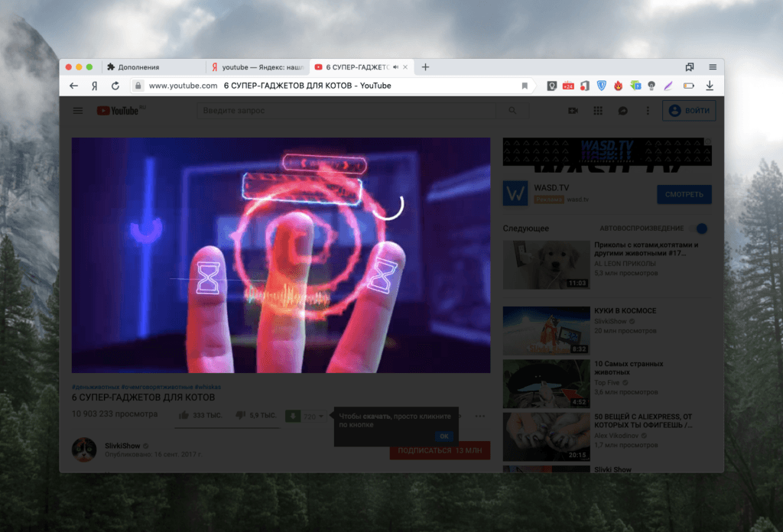Open the КУКИ В КОСМОСЕ title
Screen dimensions: 783x532
[625, 310]
